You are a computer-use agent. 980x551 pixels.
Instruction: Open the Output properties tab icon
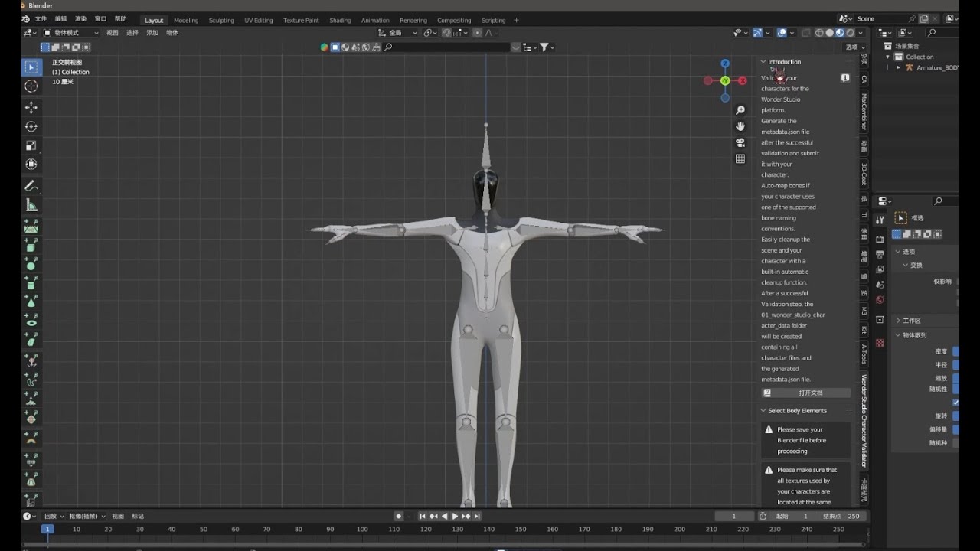coord(880,253)
